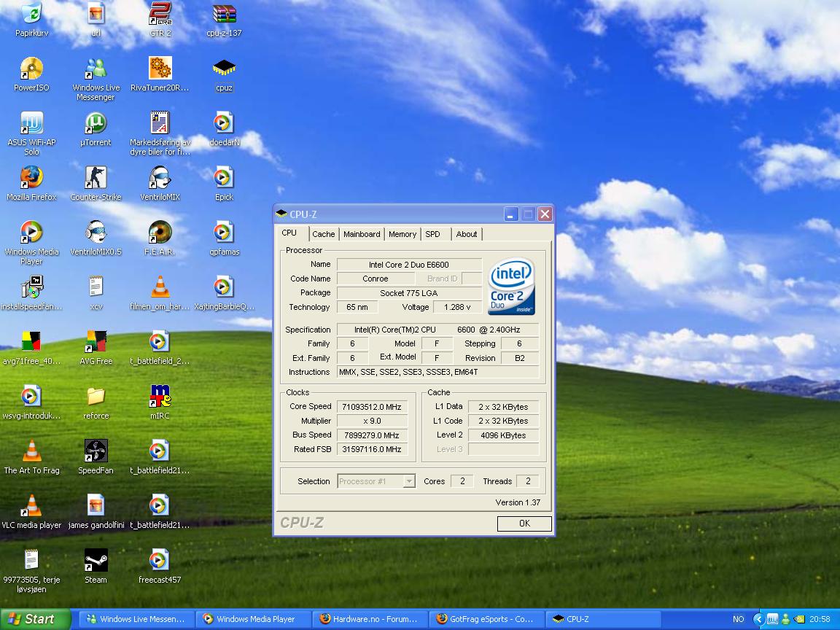Click the Intel Core 2 Duo E6600 name field
Image resolution: width=840 pixels, height=630 pixels.
coord(409,265)
